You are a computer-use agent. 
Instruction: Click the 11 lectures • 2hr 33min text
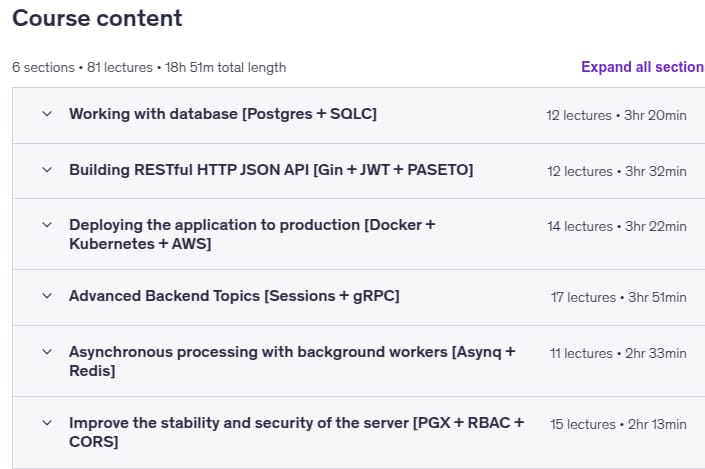(x=618, y=353)
